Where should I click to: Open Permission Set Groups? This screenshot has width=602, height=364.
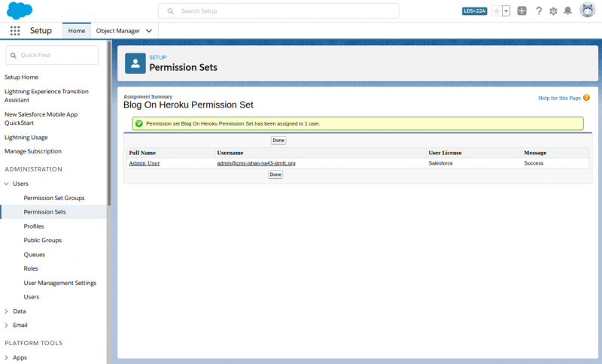point(54,198)
